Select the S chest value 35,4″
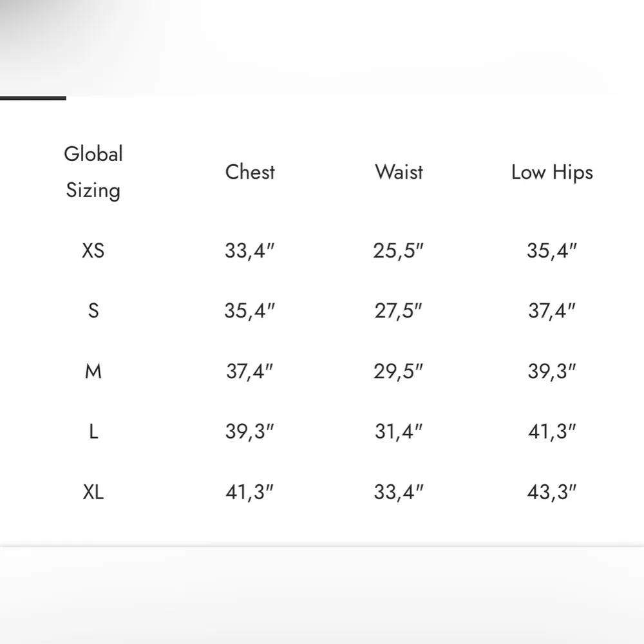The width and height of the screenshot is (644, 644). point(250,311)
